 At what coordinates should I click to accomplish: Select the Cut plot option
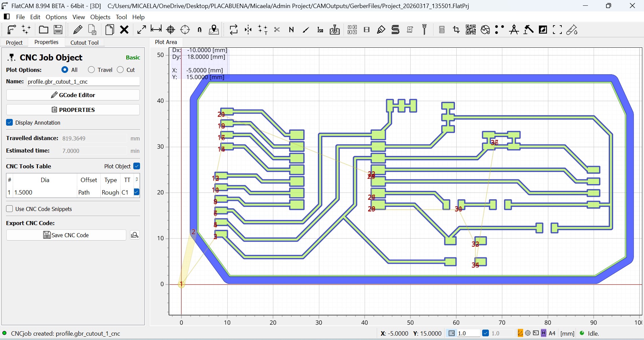click(x=121, y=70)
